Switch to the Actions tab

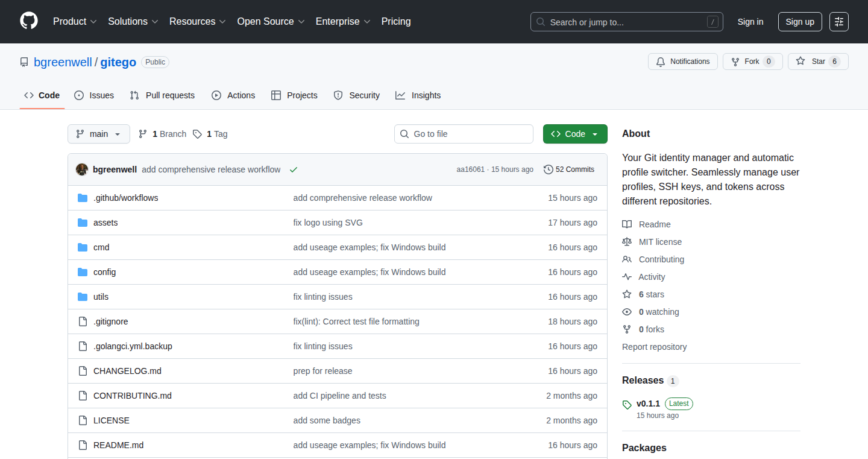pyautogui.click(x=233, y=95)
